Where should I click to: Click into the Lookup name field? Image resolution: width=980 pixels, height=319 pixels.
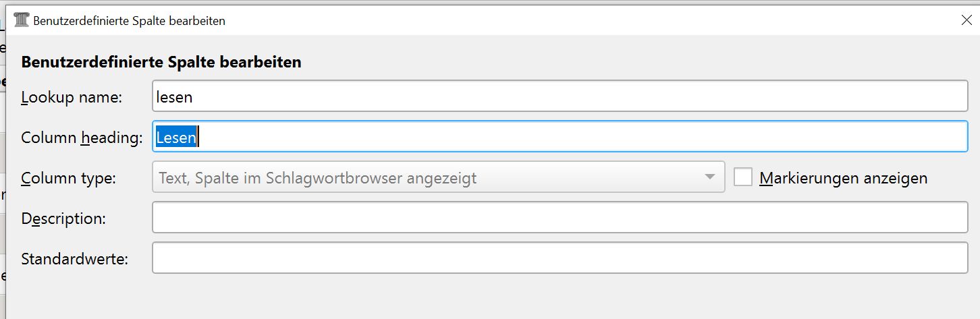(560, 96)
